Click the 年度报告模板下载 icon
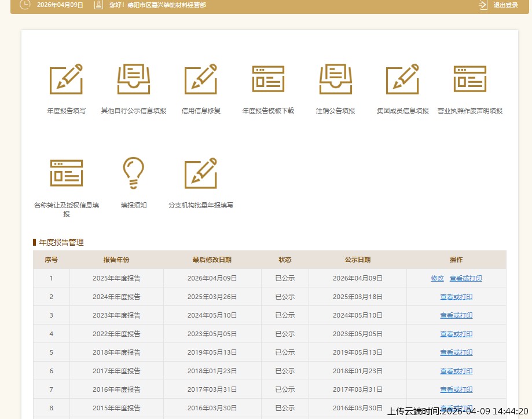Image resolution: width=532 pixels, height=419 pixels. tap(268, 79)
